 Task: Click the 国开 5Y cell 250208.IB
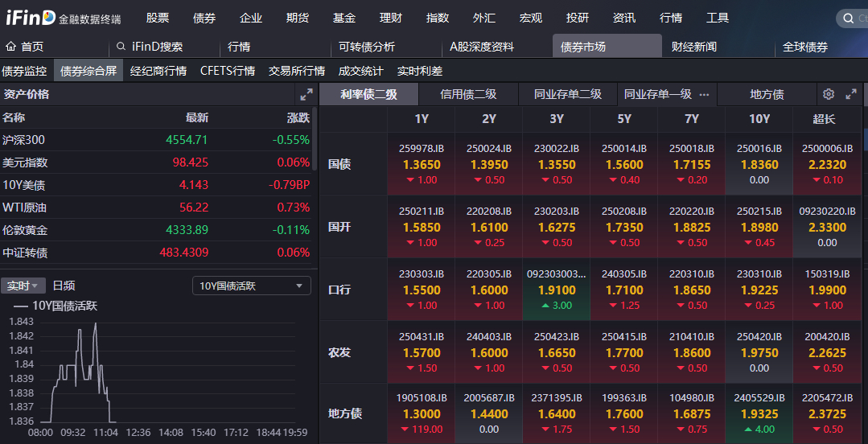(x=624, y=227)
